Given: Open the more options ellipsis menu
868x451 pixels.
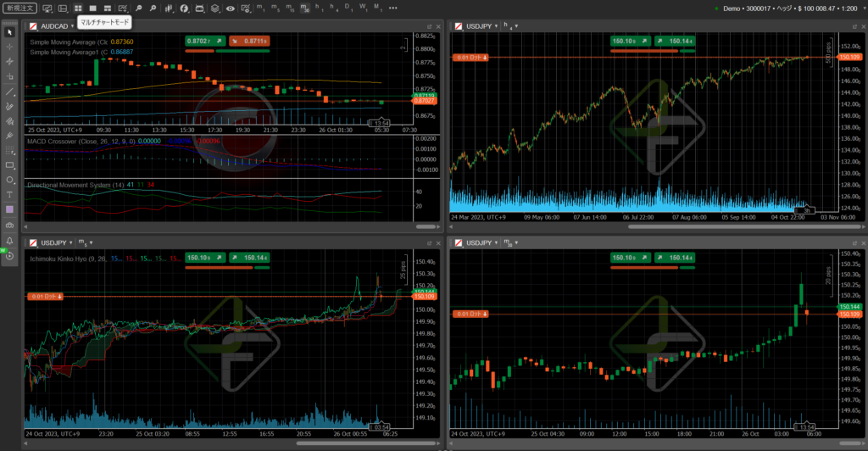Looking at the screenshot, I should pyautogui.click(x=392, y=8).
